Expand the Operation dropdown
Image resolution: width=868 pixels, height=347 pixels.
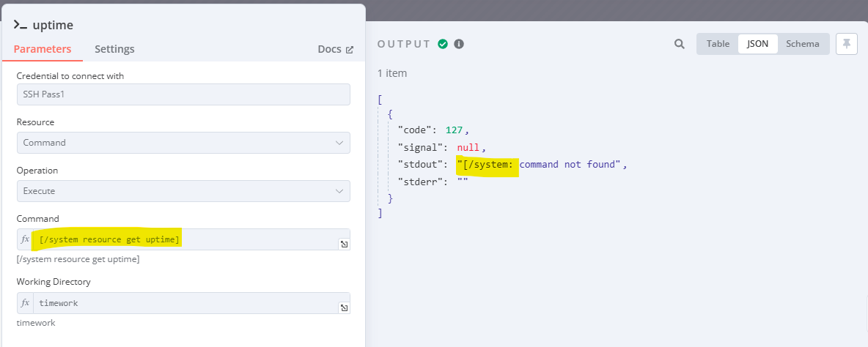[183, 191]
